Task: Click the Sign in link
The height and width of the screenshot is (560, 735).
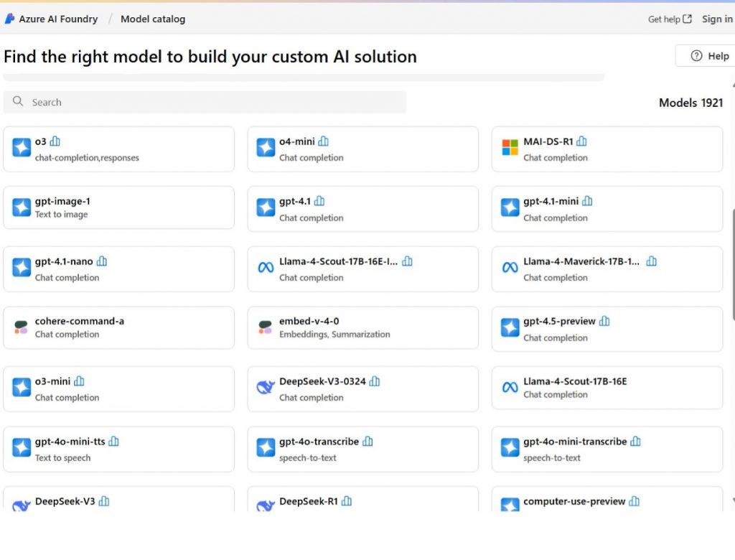Action: tap(717, 19)
